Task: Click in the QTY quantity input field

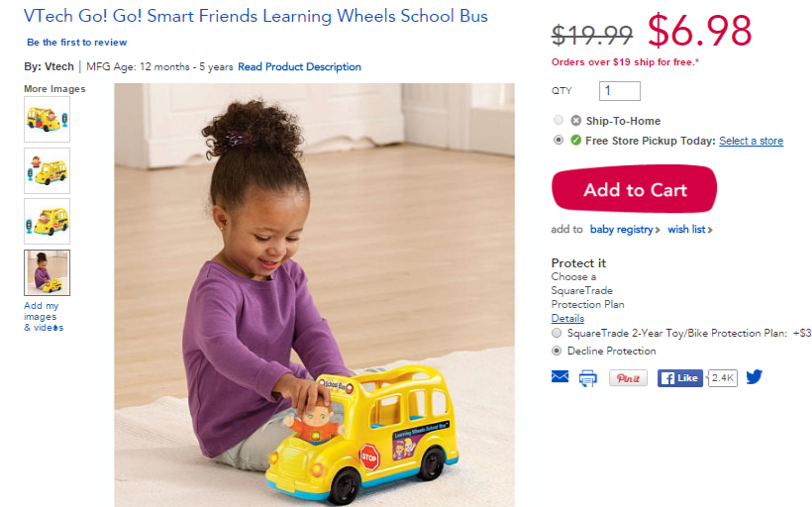Action: (619, 91)
